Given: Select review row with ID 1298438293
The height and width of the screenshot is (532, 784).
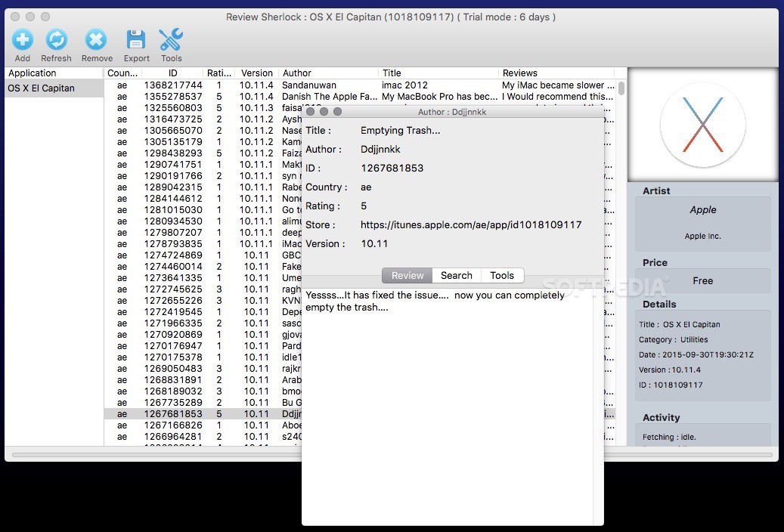Looking at the screenshot, I should [x=203, y=153].
